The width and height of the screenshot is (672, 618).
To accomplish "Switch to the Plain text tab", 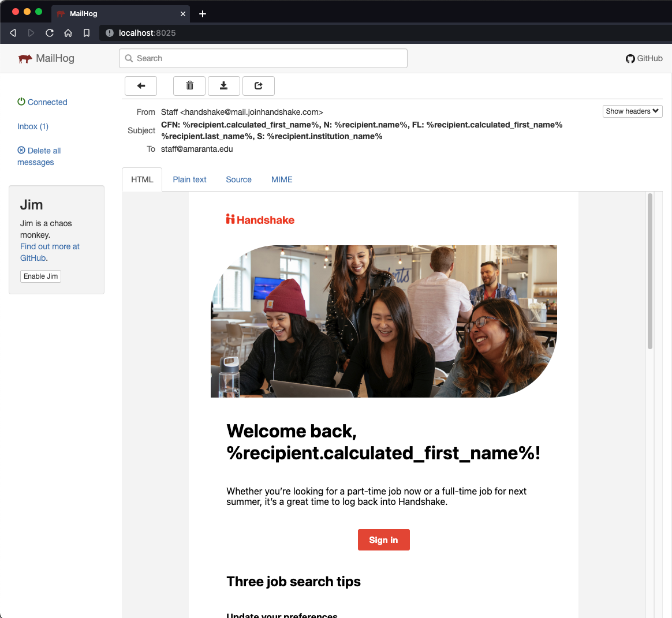I will point(189,179).
